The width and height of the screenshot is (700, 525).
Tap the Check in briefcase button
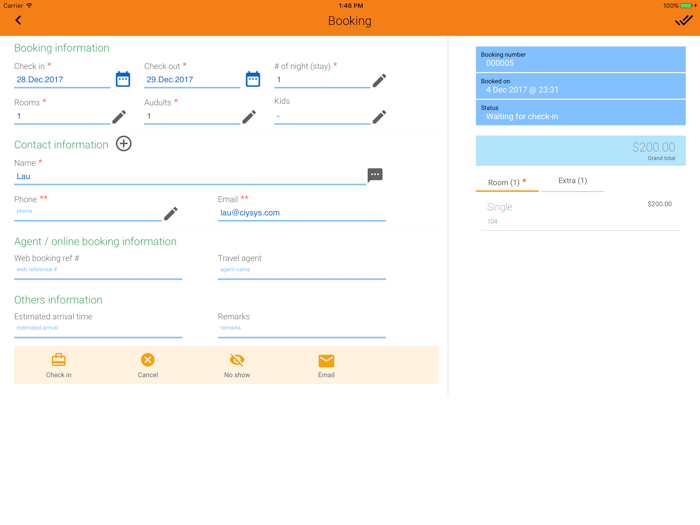58,365
